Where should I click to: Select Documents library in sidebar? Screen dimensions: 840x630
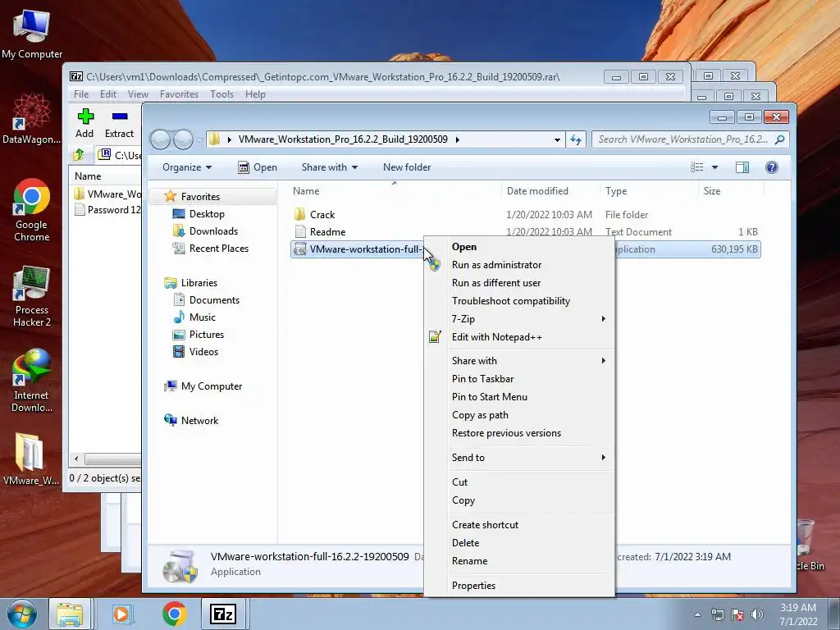(x=207, y=300)
